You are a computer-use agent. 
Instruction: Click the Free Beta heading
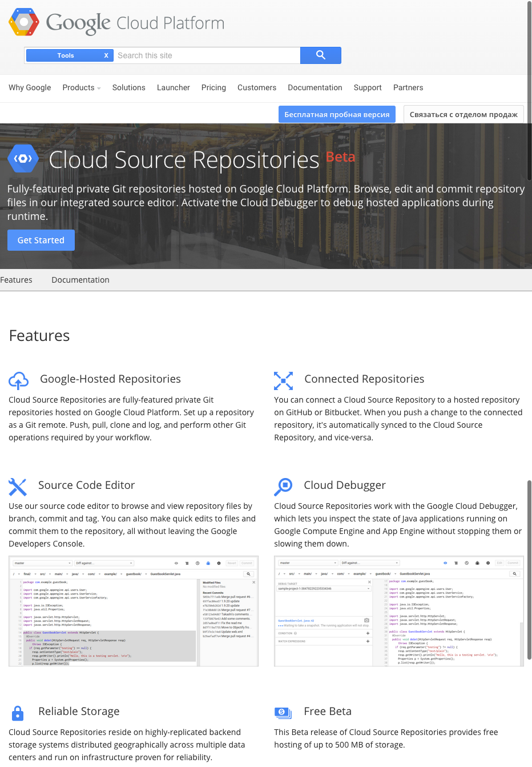328,711
